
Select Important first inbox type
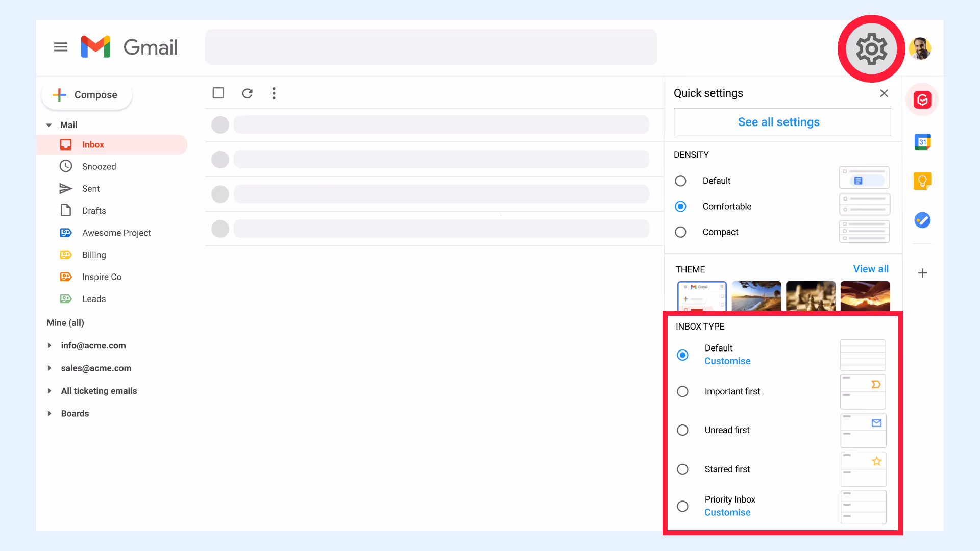pyautogui.click(x=682, y=391)
